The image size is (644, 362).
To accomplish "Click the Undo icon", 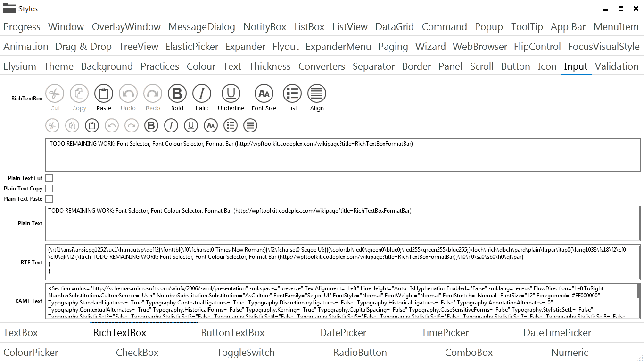I will click(128, 94).
